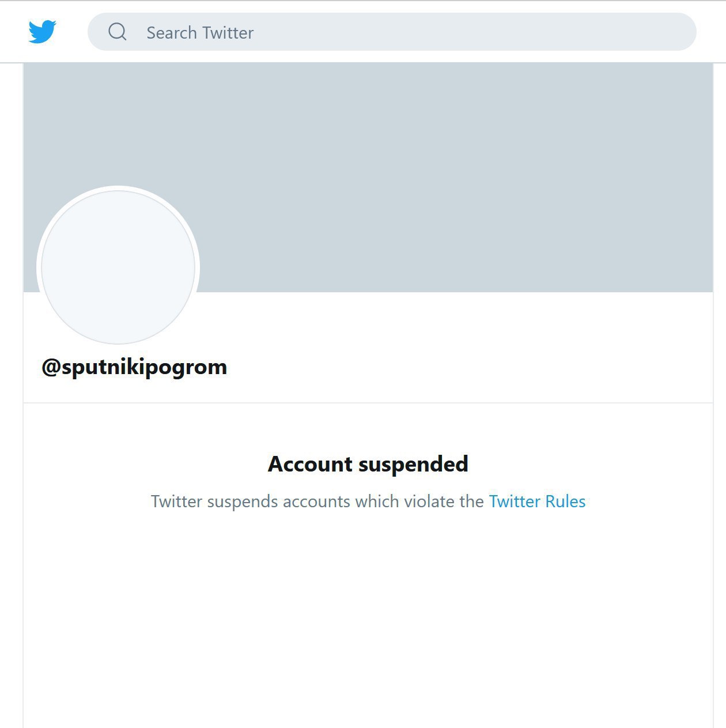The image size is (726, 728).
Task: Click the word 'Rules' in the blue link
Action: pyautogui.click(x=565, y=501)
